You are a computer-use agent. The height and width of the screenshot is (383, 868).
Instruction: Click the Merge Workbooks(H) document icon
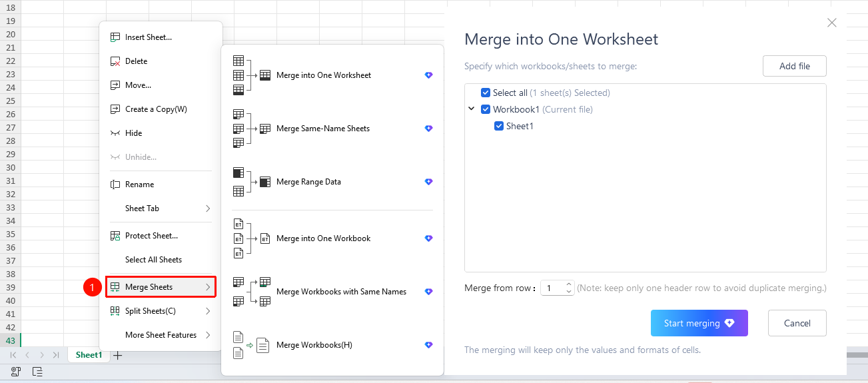tap(252, 345)
